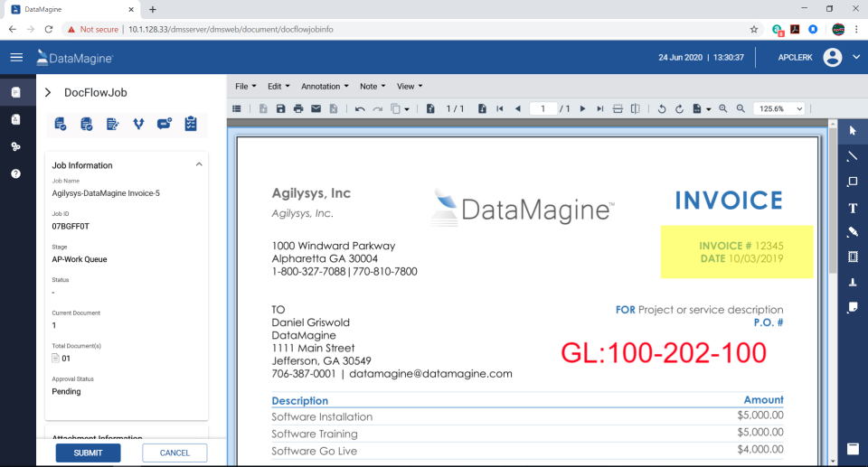Click the page number input field
868x467 pixels.
(543, 109)
